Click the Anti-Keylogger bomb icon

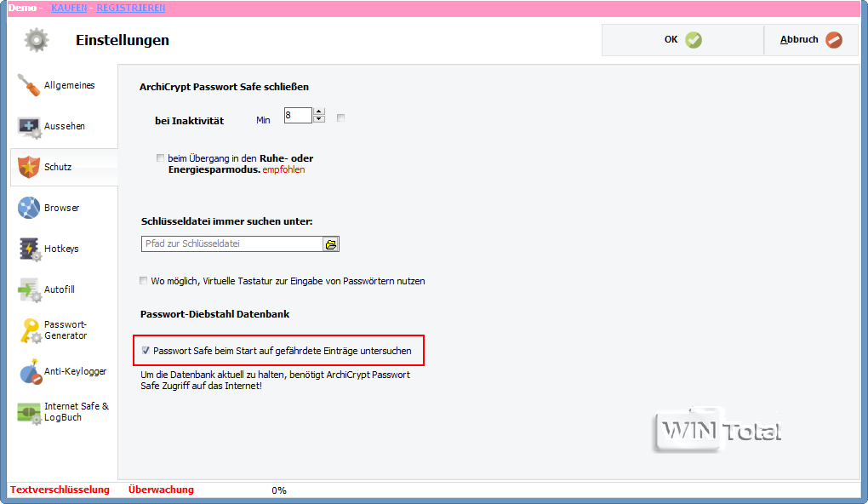click(x=31, y=372)
